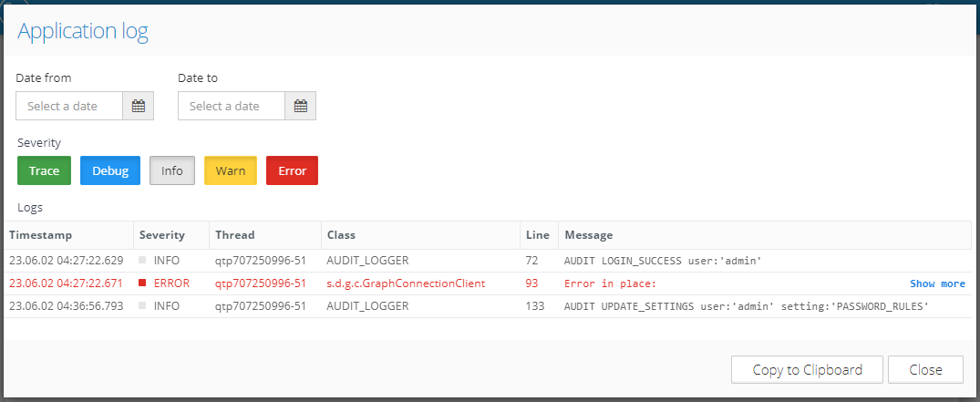This screenshot has height=402, width=980.
Task: Click the red ERROR severity square icon
Action: pos(142,283)
